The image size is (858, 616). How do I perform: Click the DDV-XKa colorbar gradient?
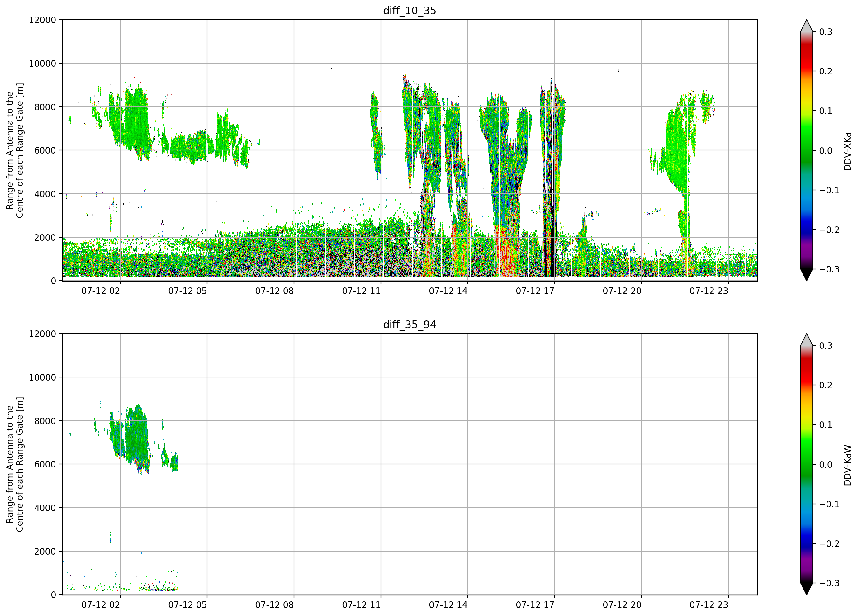(x=807, y=151)
